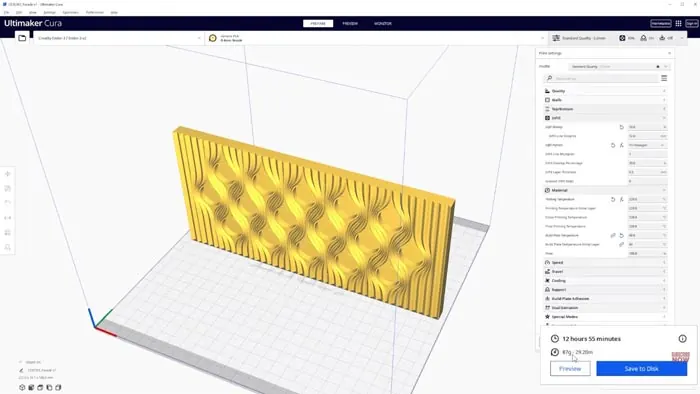
Task: Click the print time info icon
Action: [682, 339]
